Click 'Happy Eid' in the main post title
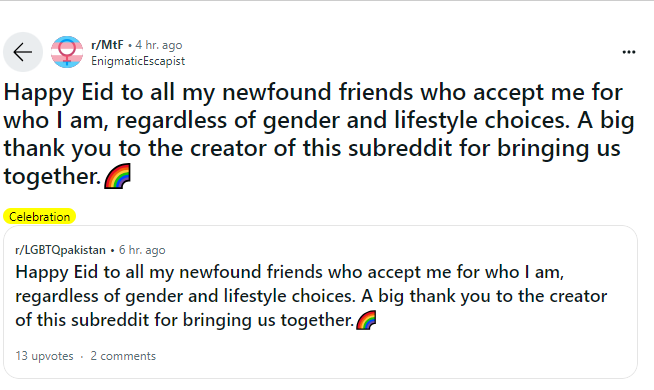654x390 pixels. click(58, 92)
